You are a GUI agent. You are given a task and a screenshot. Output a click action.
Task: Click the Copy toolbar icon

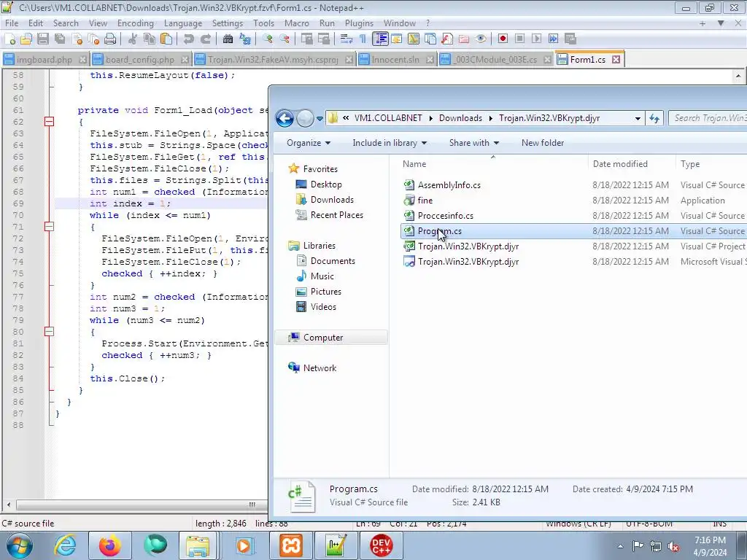tap(150, 39)
